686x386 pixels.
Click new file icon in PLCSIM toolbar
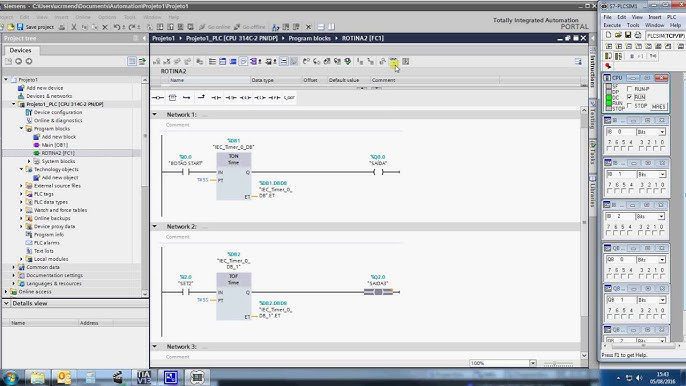coord(608,35)
